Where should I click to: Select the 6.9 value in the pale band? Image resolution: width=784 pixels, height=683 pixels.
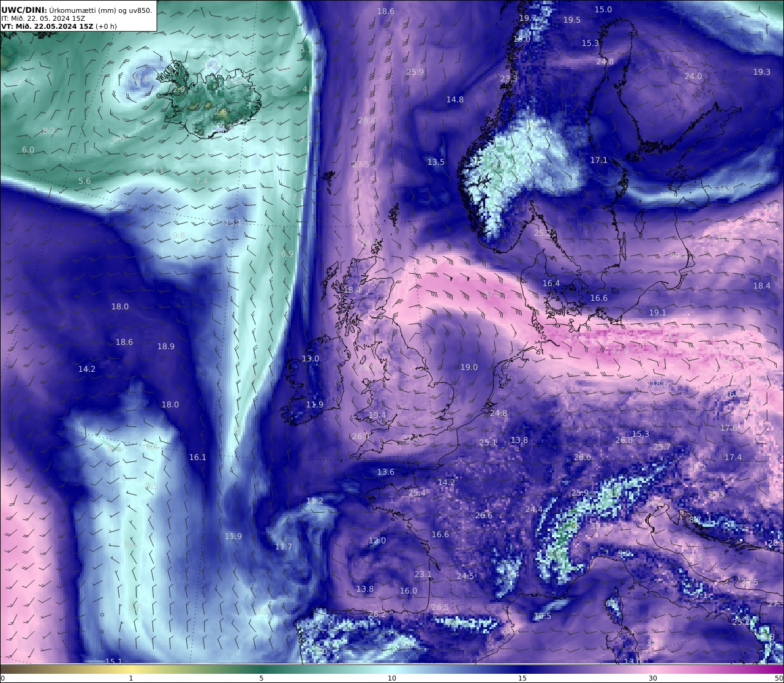[x=287, y=254]
